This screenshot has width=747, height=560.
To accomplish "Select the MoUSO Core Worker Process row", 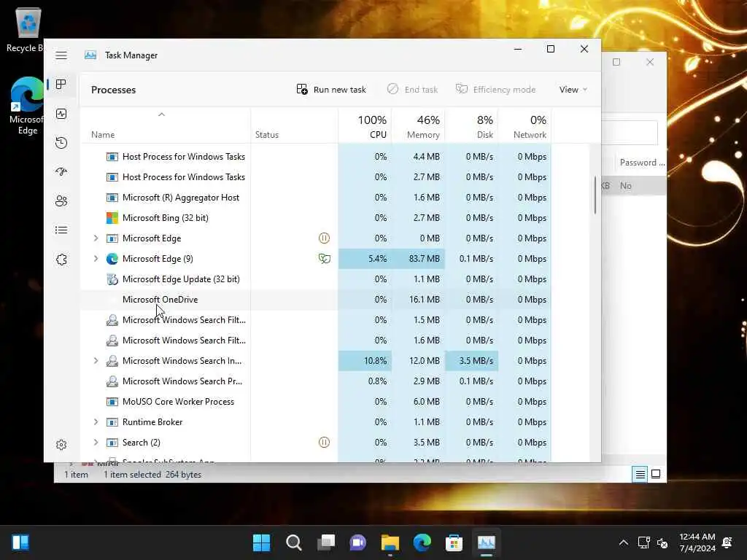I will pyautogui.click(x=316, y=402).
